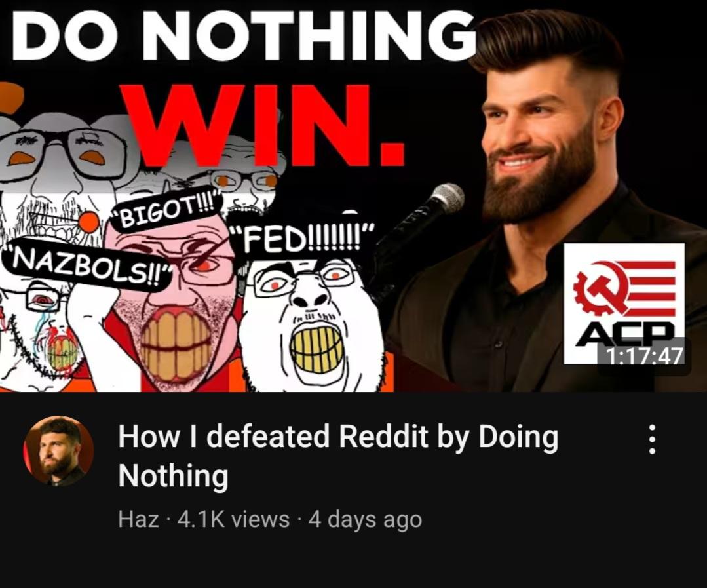This screenshot has height=588, width=707.
Task: Click the BIGOT!!! speech bubble
Action: (x=167, y=210)
